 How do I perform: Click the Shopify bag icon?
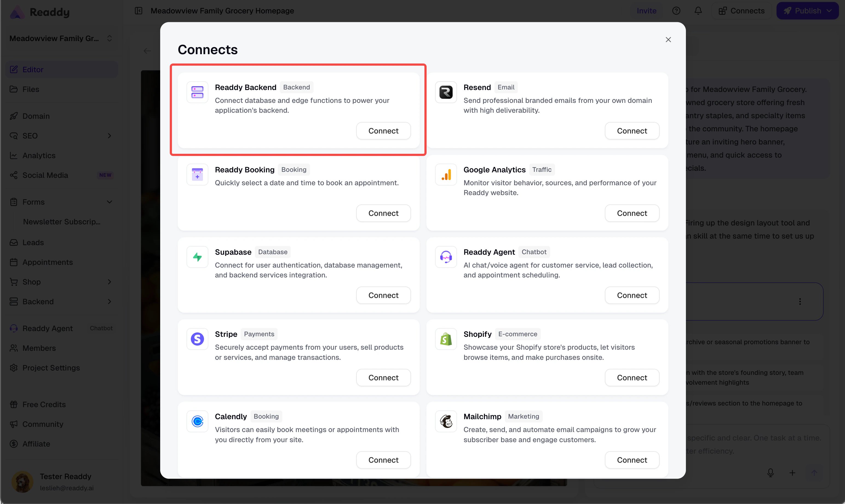tap(446, 339)
